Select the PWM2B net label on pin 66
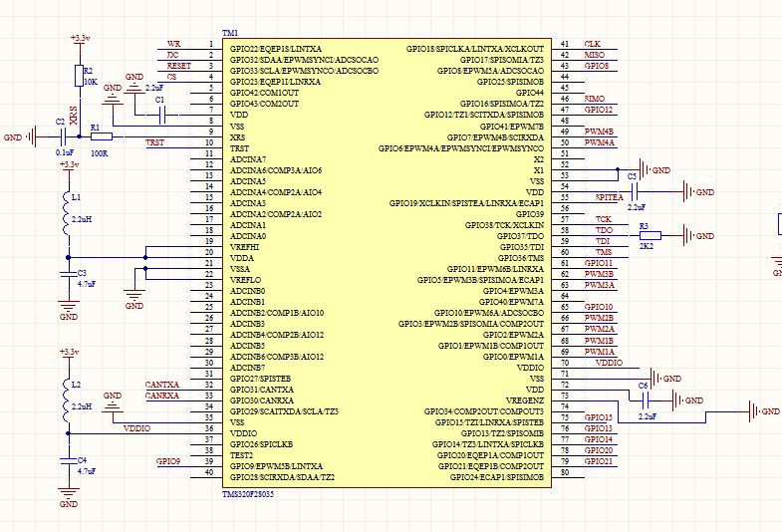Viewport: 782px width, 532px height. click(599, 318)
